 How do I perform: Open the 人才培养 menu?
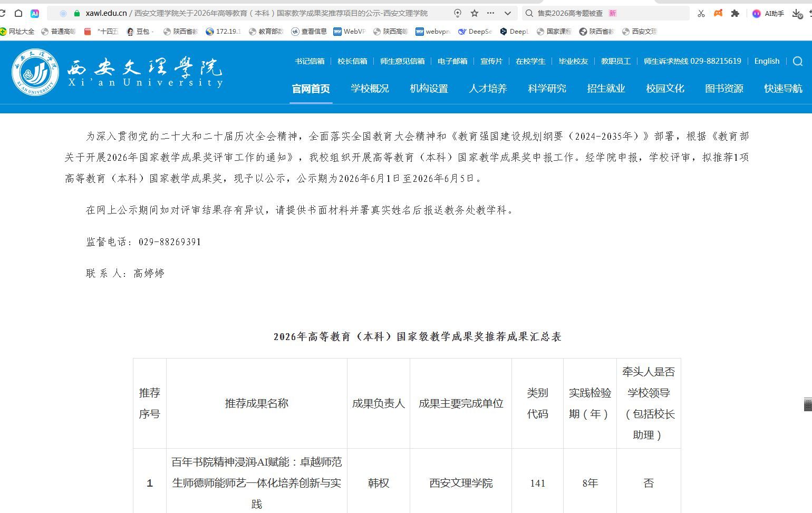[488, 89]
